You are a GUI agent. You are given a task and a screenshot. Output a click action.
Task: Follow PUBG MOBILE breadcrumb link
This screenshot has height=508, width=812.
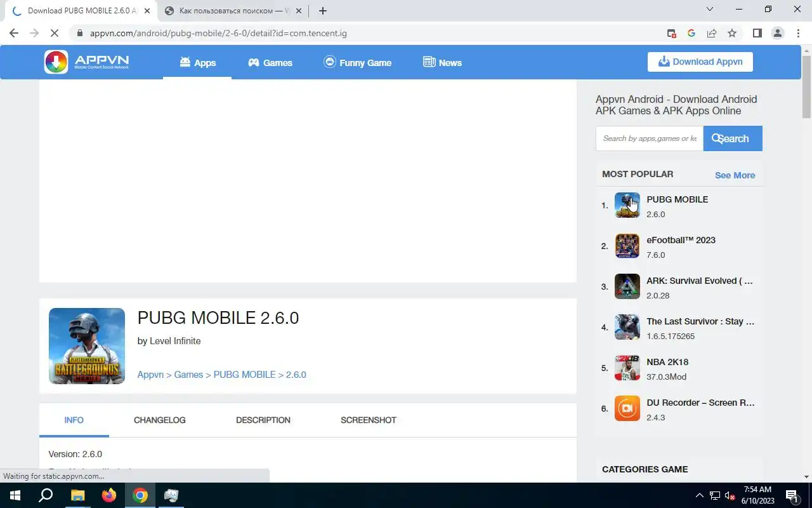coord(244,375)
